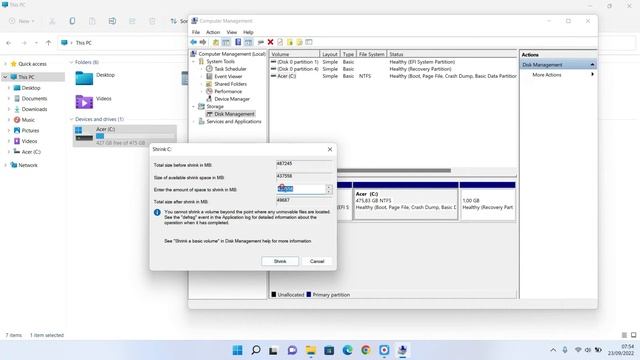Viewport: 640px width, 360px height.
Task: Open the View menu in Computer Management
Action: 231,32
